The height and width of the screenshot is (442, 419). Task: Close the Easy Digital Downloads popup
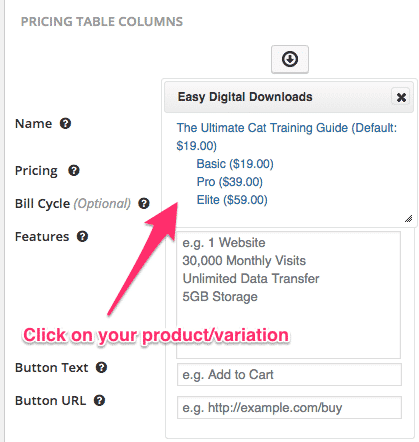tap(401, 97)
